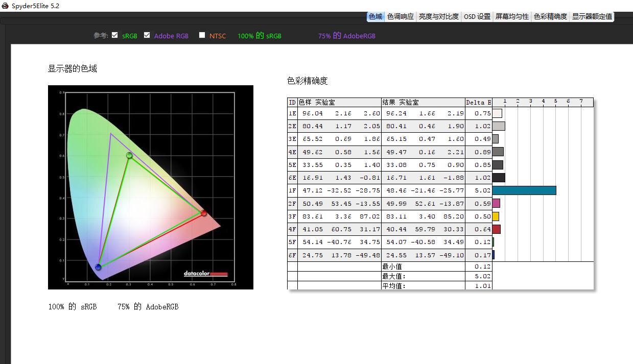Image resolution: width=633 pixels, height=364 pixels.
Task: Switch to the 亮度与对比度 tab
Action: click(439, 16)
